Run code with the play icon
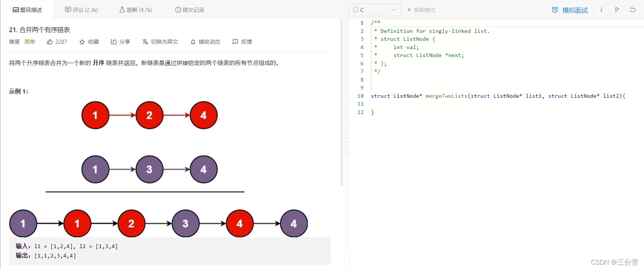Viewport: 644px width, 269px height. point(617,10)
